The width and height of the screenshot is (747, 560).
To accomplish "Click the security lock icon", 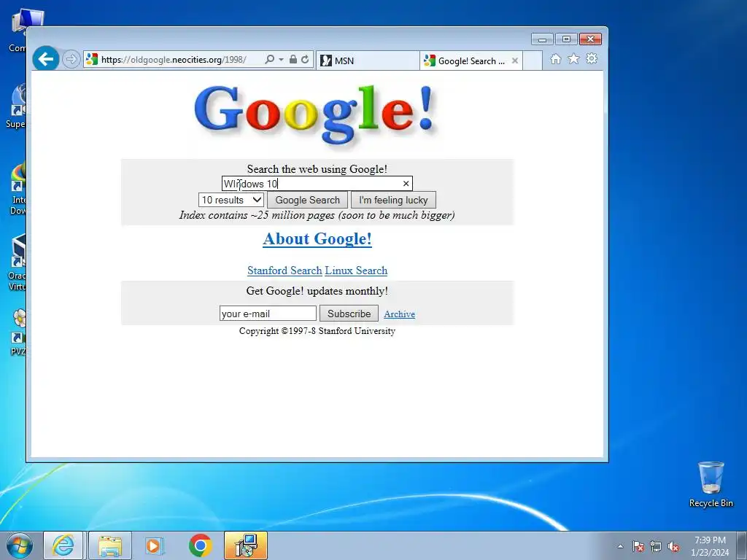I will 293,60.
